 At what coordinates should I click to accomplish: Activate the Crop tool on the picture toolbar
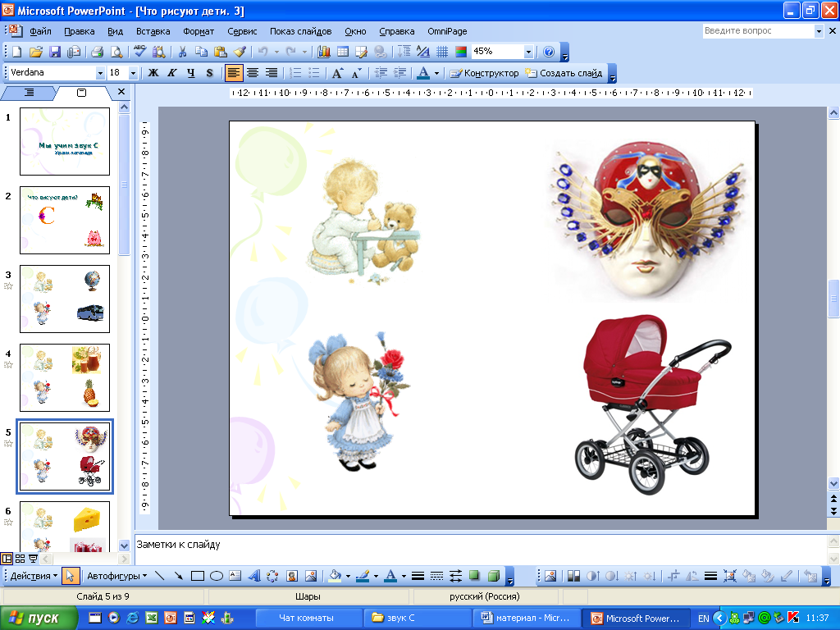[673, 576]
